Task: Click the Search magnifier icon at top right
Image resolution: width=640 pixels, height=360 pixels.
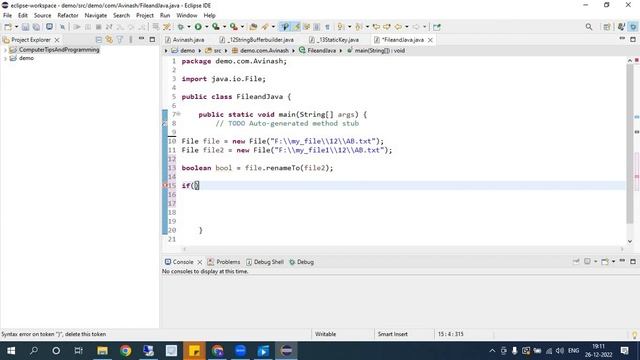Action: click(589, 27)
